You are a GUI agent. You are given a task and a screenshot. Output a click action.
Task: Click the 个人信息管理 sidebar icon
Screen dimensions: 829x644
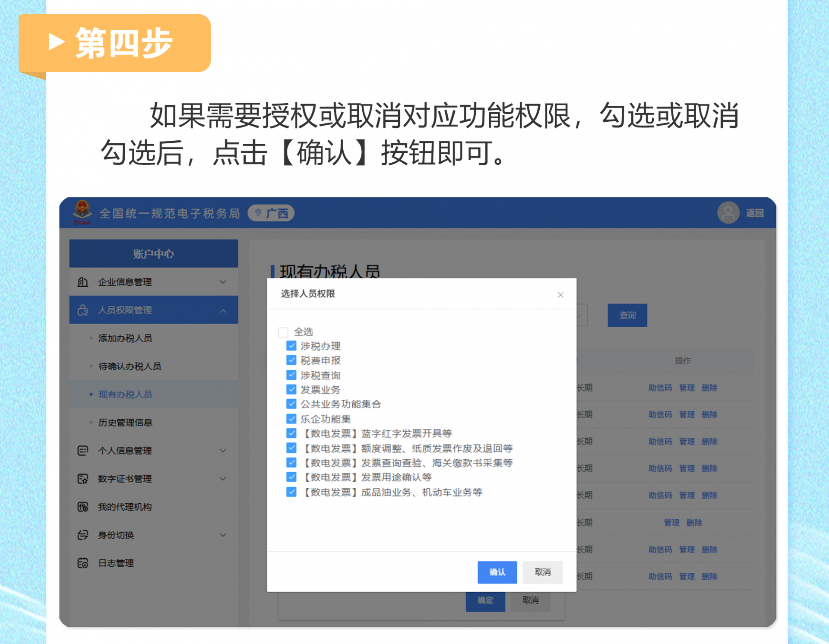(82, 451)
